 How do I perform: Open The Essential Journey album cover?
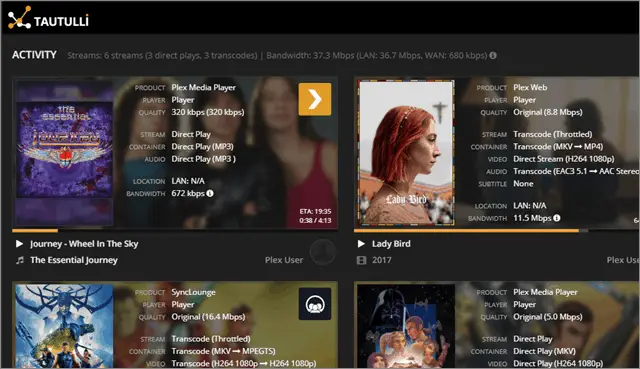[x=64, y=153]
